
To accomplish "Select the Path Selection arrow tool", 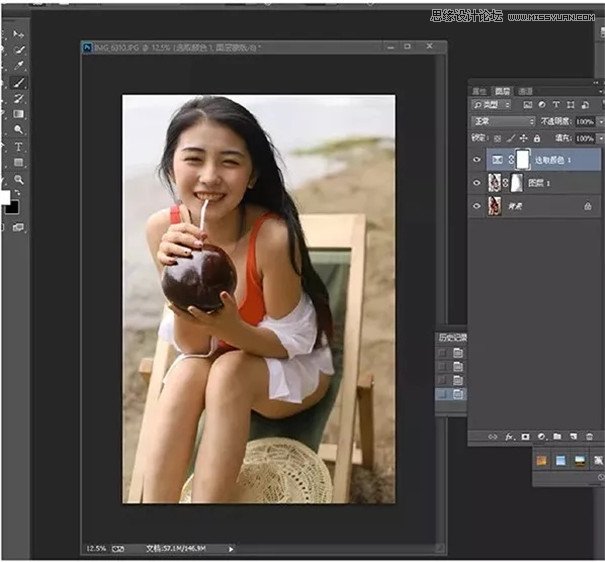I will pos(18,34).
